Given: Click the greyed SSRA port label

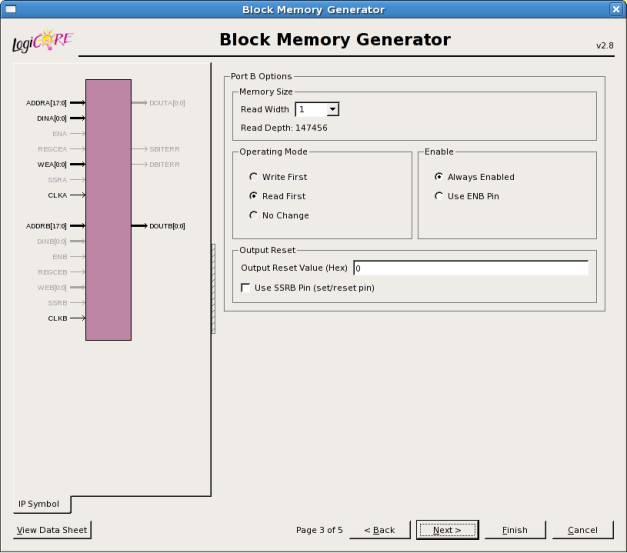Looking at the screenshot, I should pos(57,180).
